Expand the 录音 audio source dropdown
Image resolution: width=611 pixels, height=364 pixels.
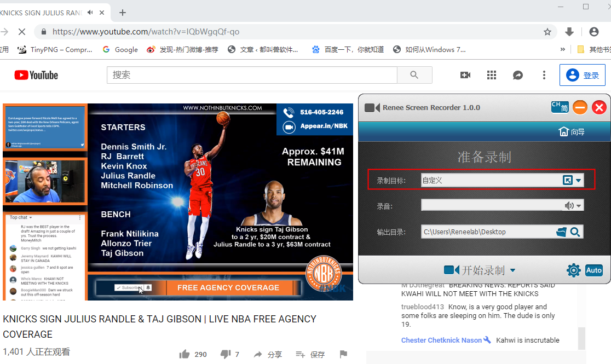tap(579, 206)
